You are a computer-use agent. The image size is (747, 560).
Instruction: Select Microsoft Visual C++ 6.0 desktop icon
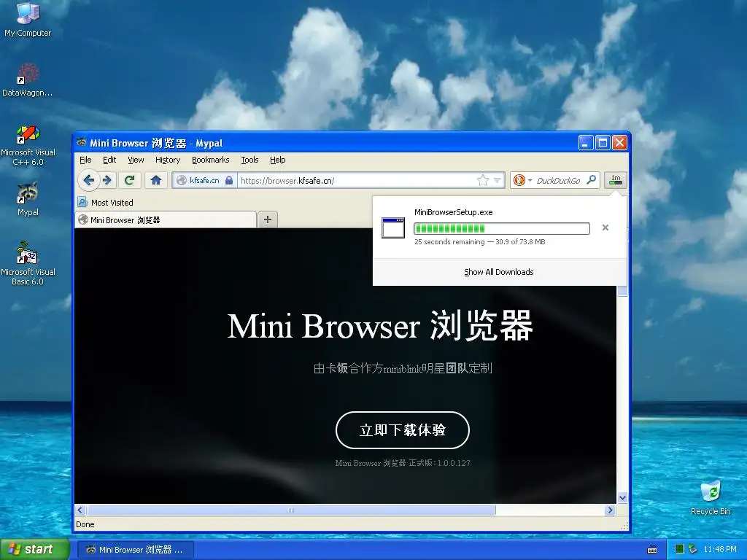click(28, 146)
